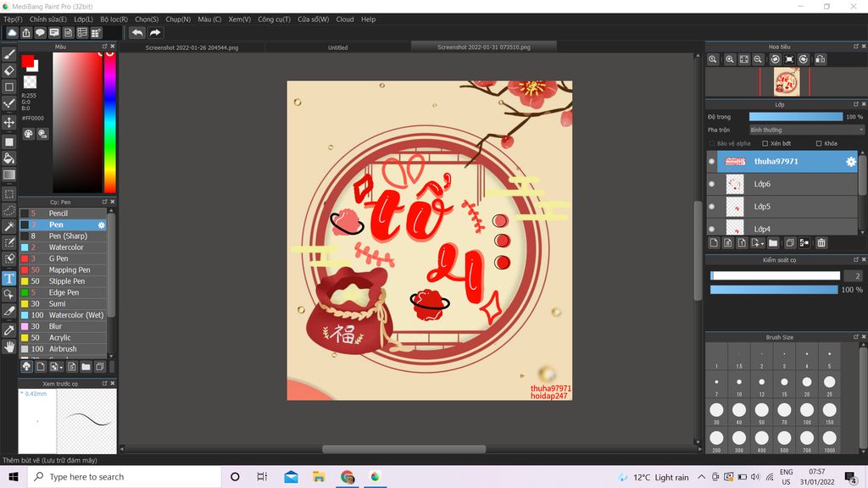Screen dimensions: 868x488
Task: Select the rectangular Selection tool
Action: click(x=9, y=194)
